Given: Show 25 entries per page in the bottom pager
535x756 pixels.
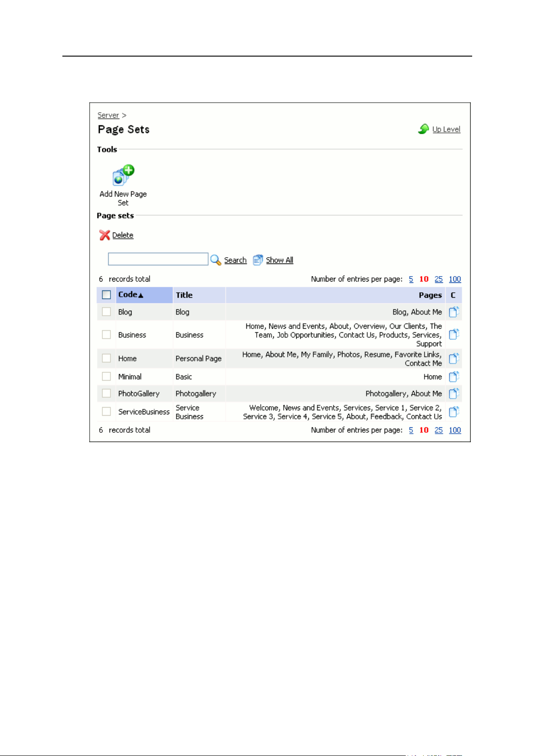Looking at the screenshot, I should click(439, 430).
